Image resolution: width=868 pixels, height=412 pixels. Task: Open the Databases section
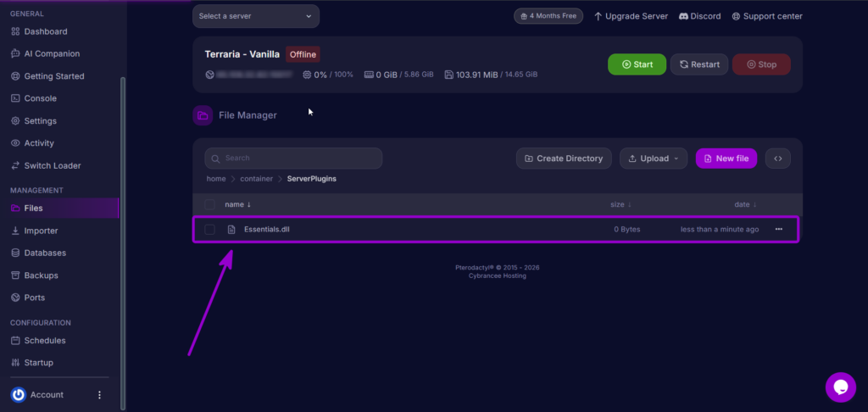[38, 253]
